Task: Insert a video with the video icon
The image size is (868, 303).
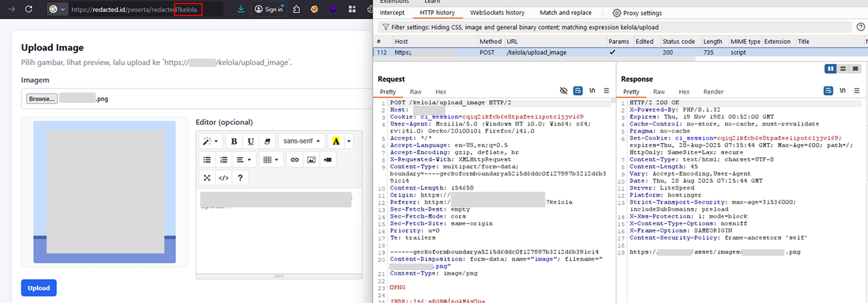Action: pos(327,160)
